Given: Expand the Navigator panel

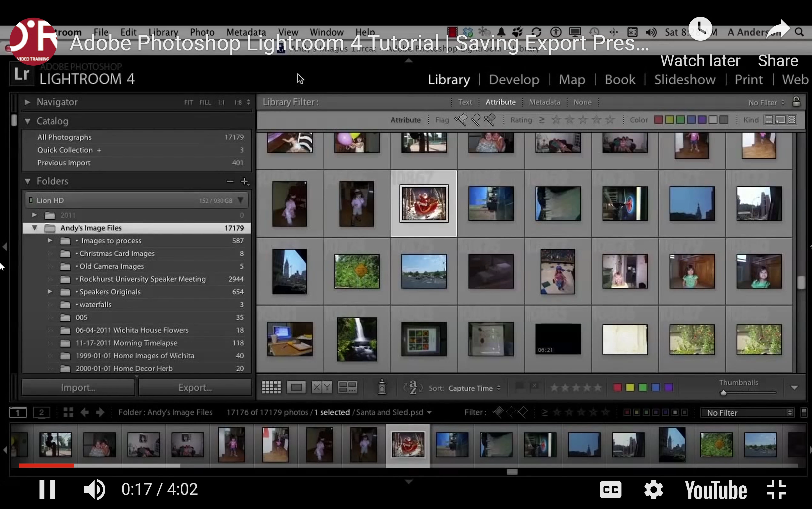Looking at the screenshot, I should (28, 102).
